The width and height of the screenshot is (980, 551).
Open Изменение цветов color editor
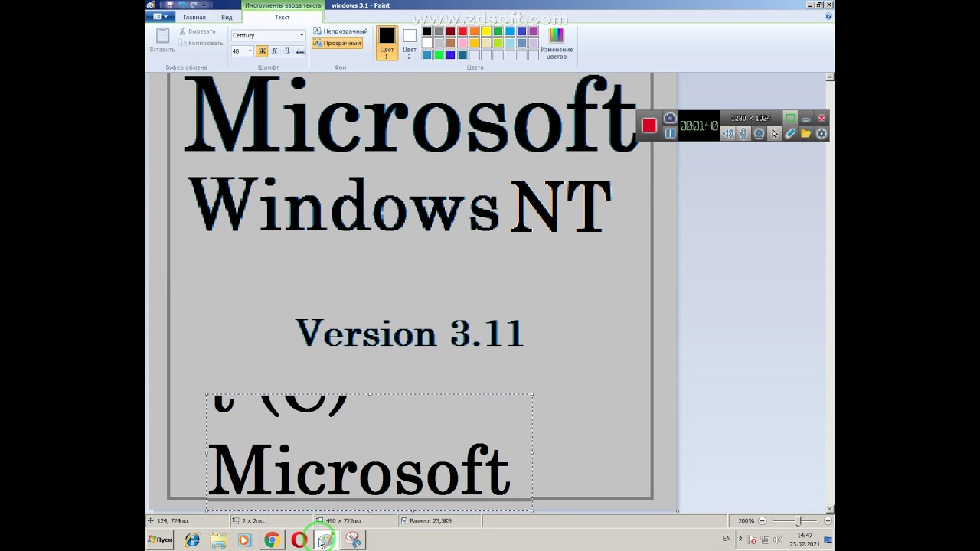(557, 43)
